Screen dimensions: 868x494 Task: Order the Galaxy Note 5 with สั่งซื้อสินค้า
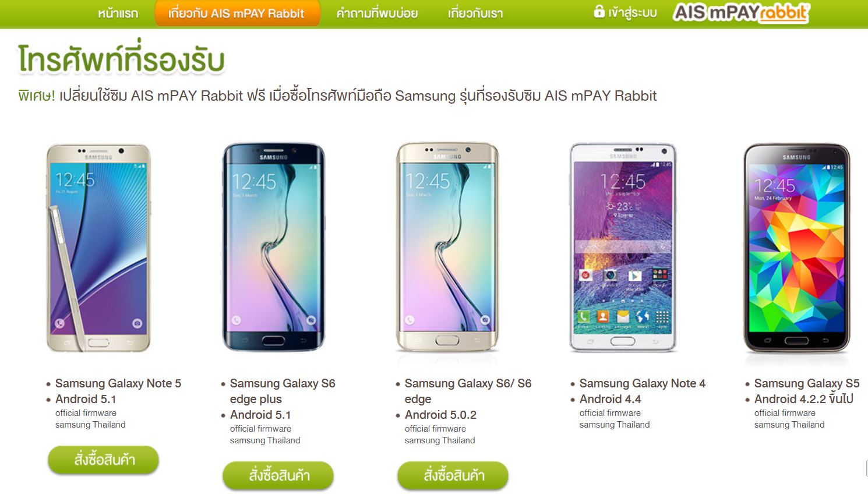pyautogui.click(x=103, y=460)
